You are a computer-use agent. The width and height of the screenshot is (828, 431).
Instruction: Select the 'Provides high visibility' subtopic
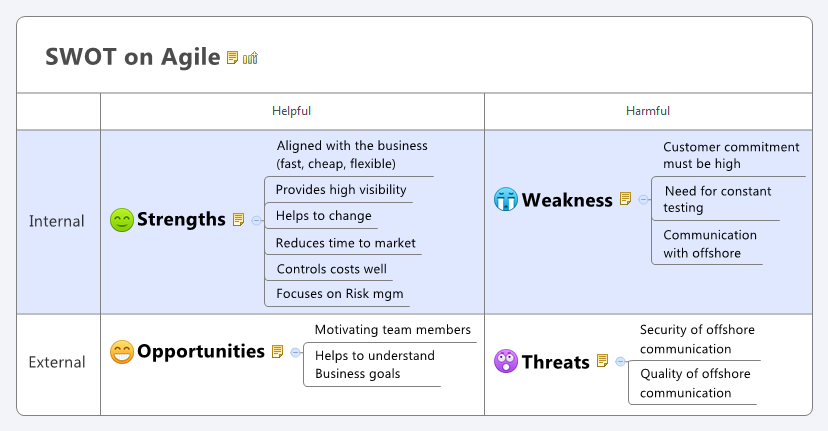(340, 189)
